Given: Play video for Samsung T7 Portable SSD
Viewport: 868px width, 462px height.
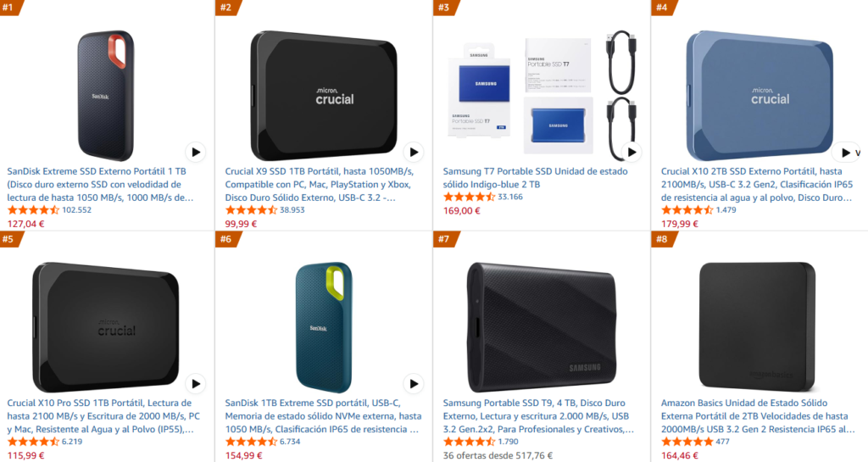Looking at the screenshot, I should pyautogui.click(x=632, y=153).
